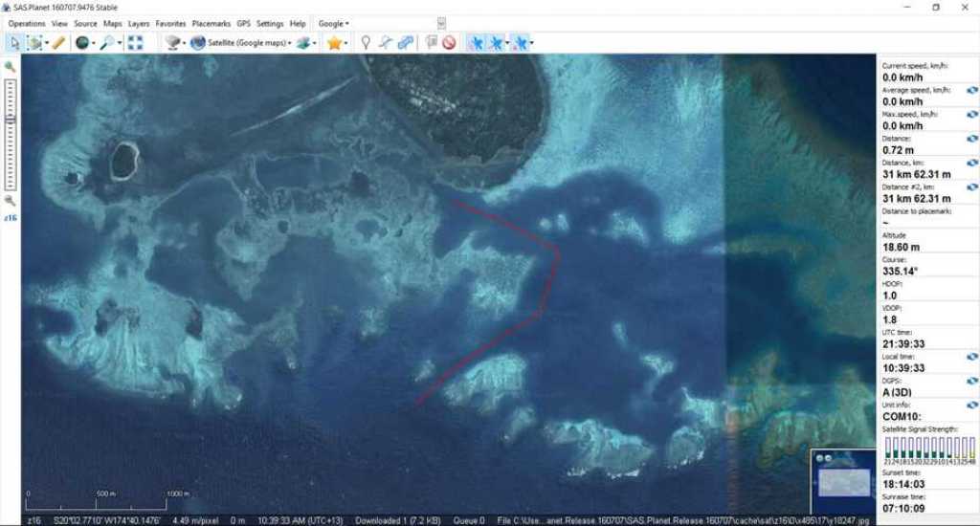The image size is (980, 526).
Task: Click the minimap overview thumbnail
Action: click(x=842, y=481)
